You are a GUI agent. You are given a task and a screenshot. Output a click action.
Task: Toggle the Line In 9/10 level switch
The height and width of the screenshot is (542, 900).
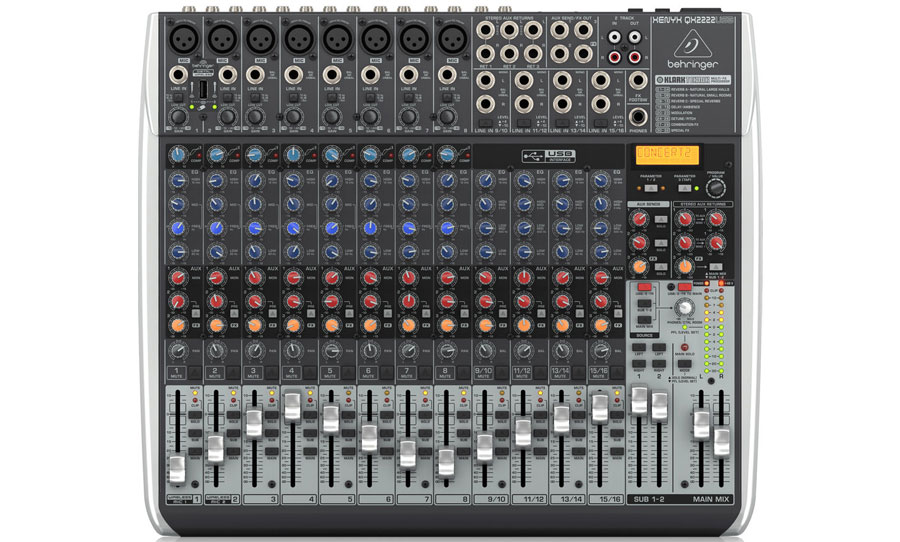coord(485,123)
